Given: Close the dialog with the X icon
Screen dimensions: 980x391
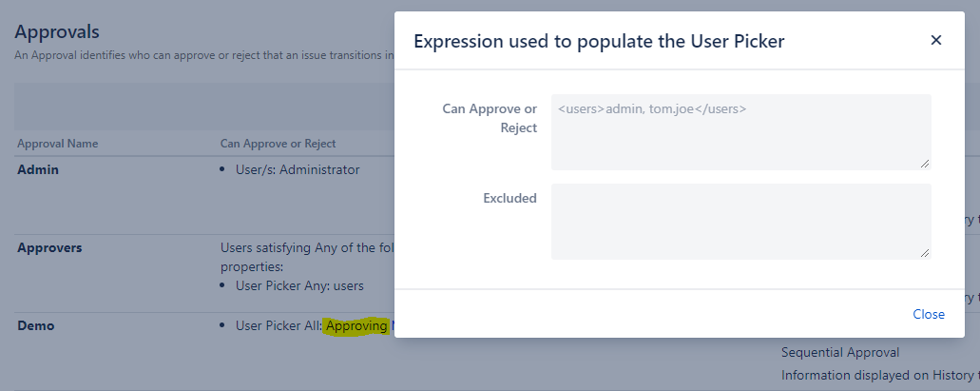Looking at the screenshot, I should pos(935,40).
